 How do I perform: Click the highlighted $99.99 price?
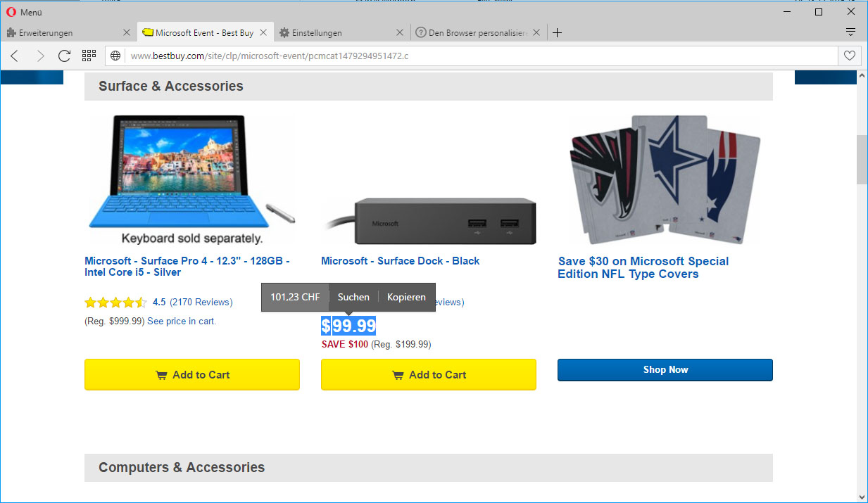(348, 326)
